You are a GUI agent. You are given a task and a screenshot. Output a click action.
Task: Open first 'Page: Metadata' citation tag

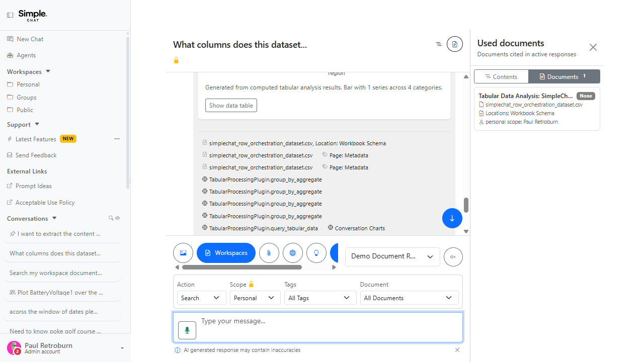345,155
